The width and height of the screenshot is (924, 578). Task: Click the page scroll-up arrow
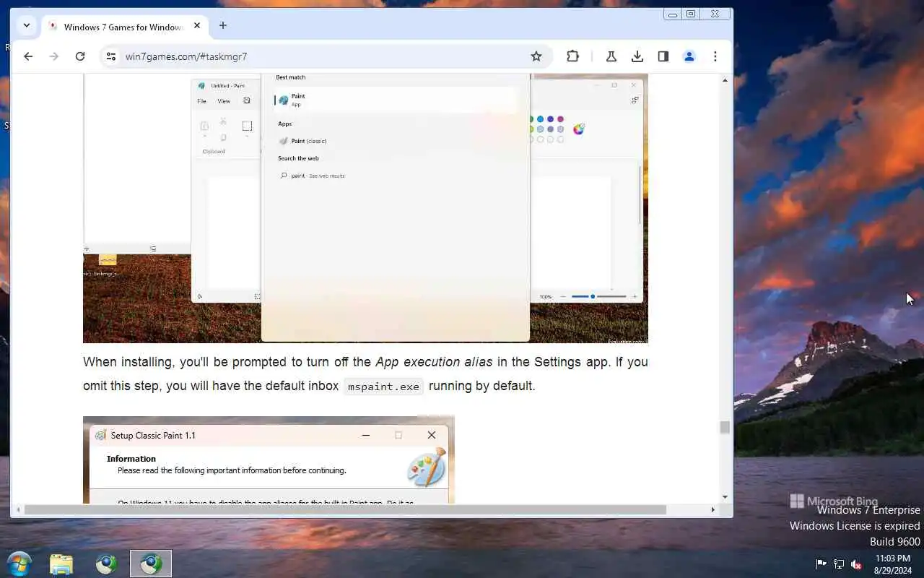(x=725, y=79)
